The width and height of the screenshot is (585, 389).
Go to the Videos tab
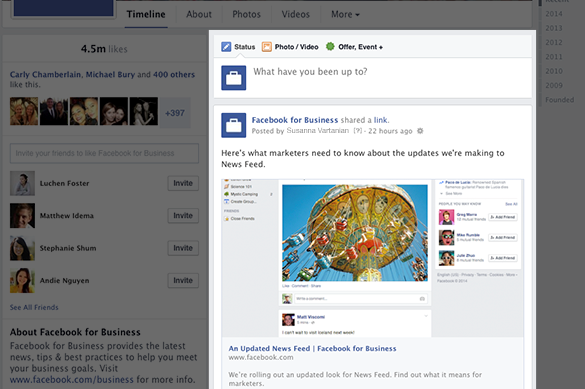[x=295, y=14]
